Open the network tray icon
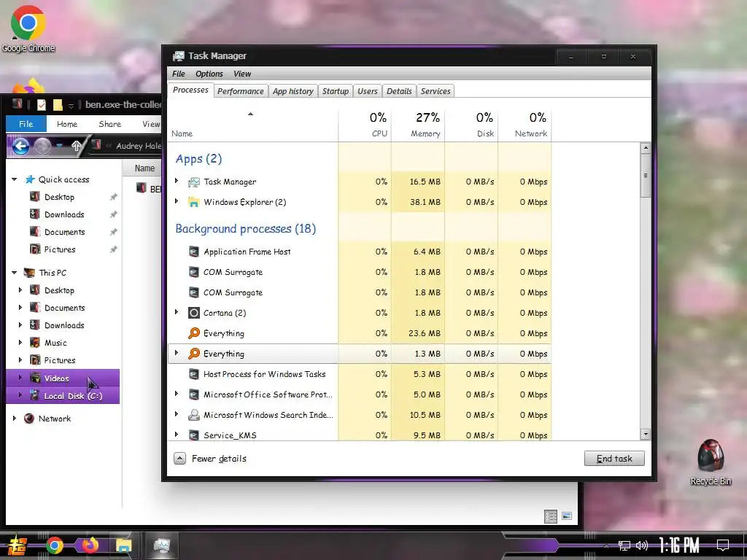The height and width of the screenshot is (560, 747). 624,545
